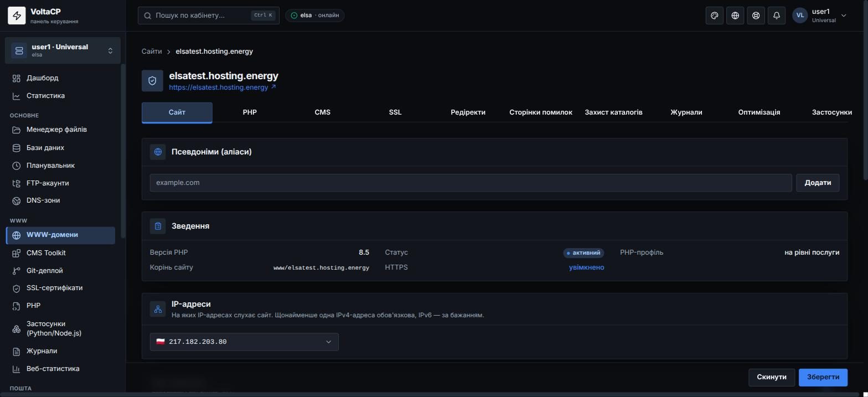Image resolution: width=868 pixels, height=397 pixels.
Task: Open the Захист каталогів tab
Action: [x=613, y=112]
